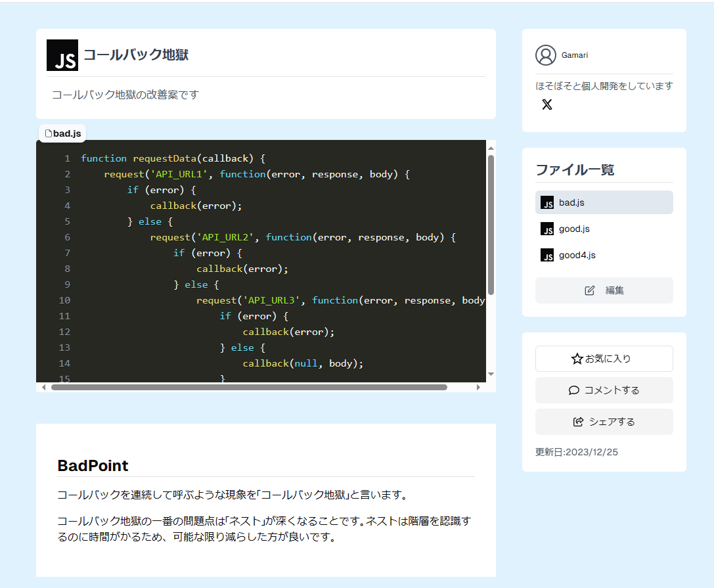The height and width of the screenshot is (588, 714).
Task: Click the paragraph starting コールバック地獄の一番の問題点
Action: 264,530
